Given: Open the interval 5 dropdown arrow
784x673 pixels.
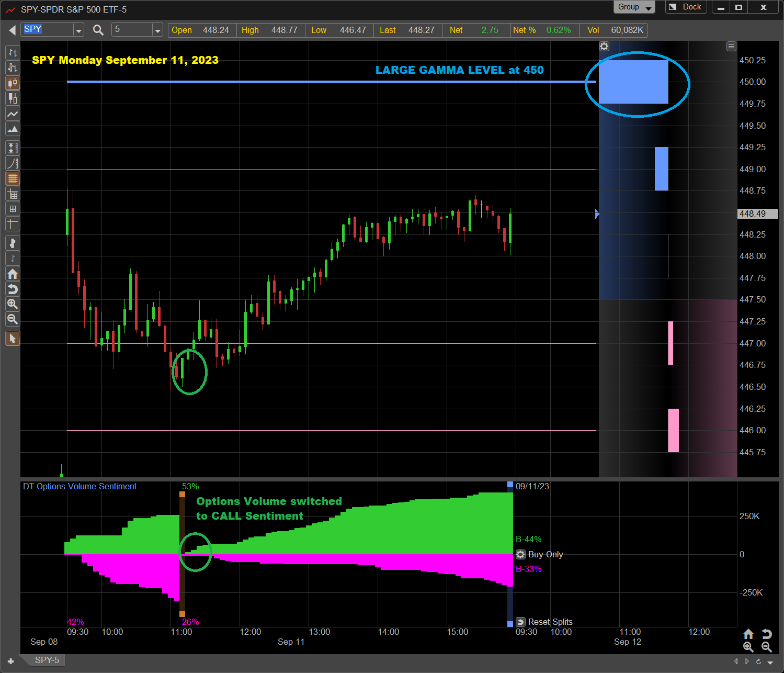Looking at the screenshot, I should (x=157, y=30).
